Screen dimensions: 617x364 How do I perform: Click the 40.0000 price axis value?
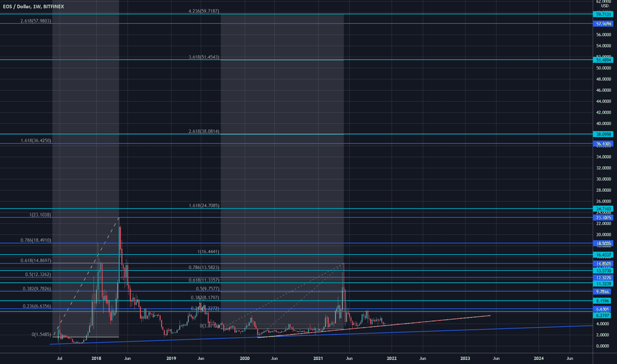point(603,124)
